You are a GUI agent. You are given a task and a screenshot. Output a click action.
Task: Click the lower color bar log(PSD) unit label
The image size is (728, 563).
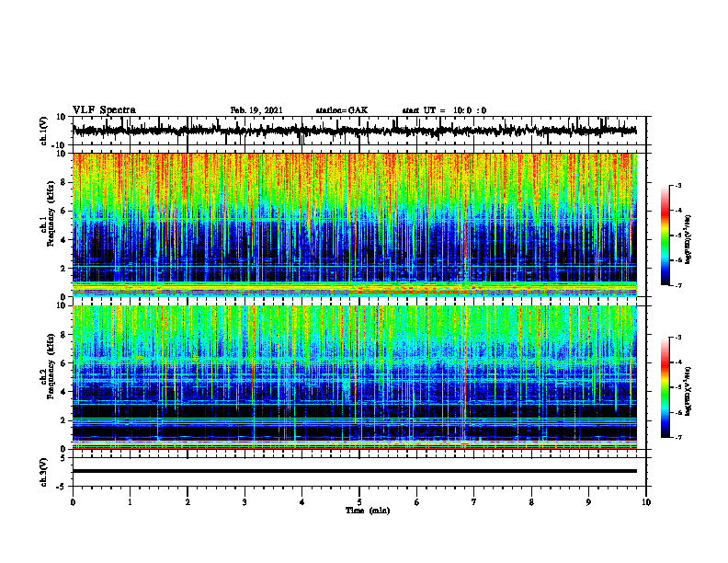[x=688, y=390]
